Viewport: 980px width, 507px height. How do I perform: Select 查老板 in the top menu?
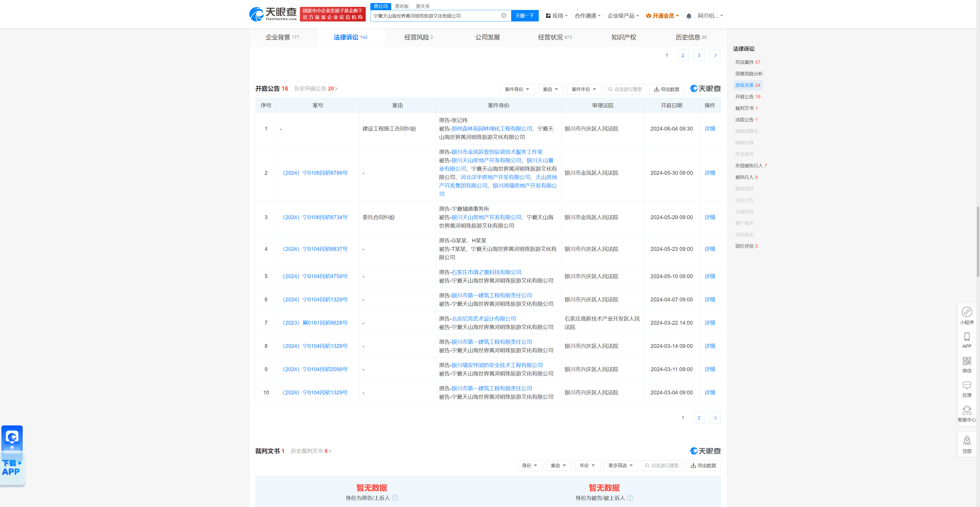(x=401, y=6)
